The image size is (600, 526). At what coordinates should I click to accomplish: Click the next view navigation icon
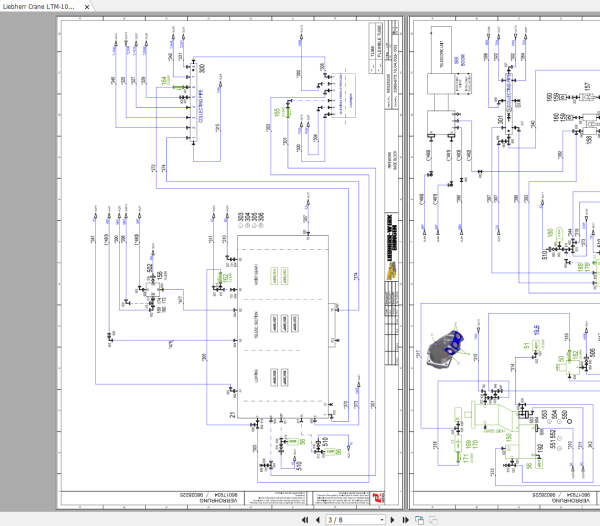click(x=419, y=520)
